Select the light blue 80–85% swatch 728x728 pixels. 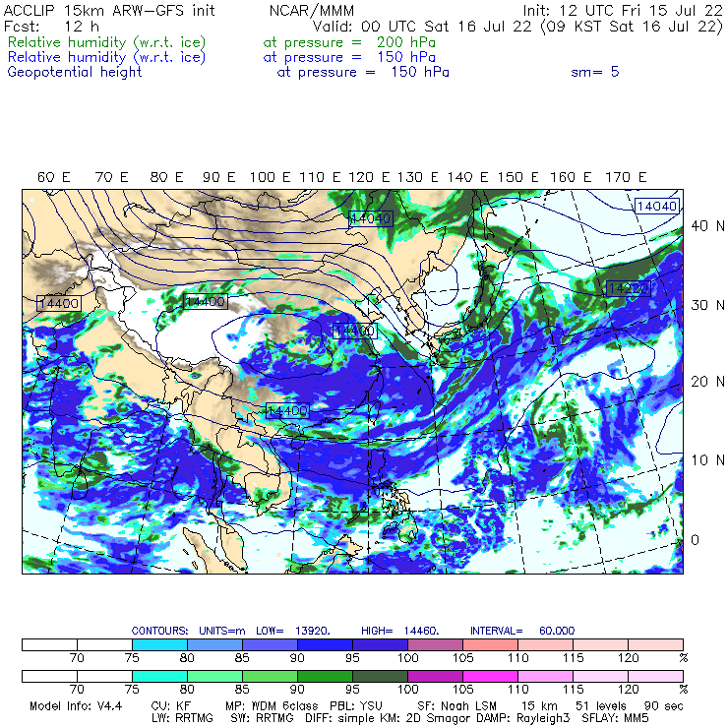click(215, 644)
